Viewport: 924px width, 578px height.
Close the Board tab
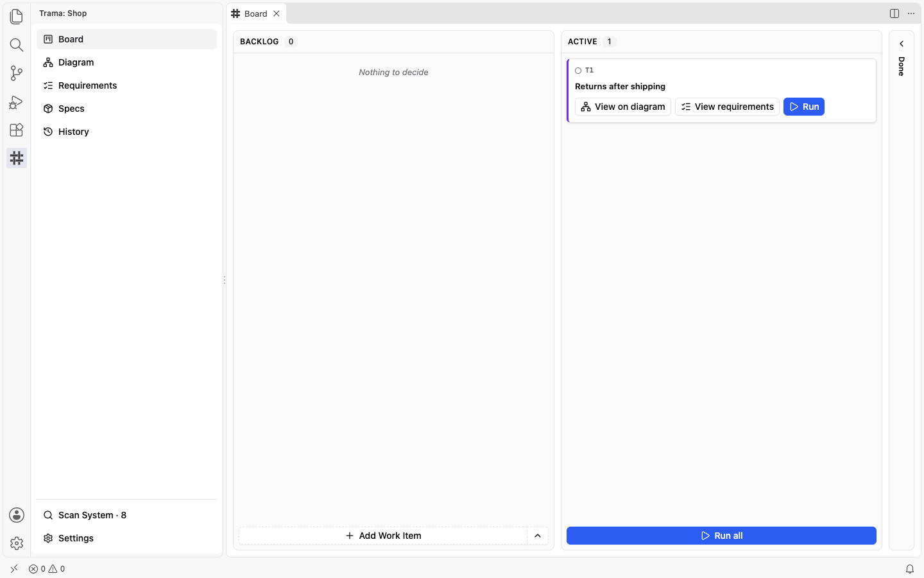point(277,13)
